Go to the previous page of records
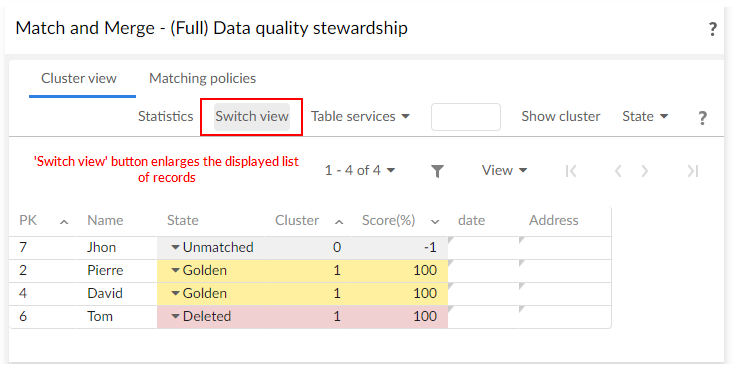The height and width of the screenshot is (371, 733). click(x=618, y=171)
